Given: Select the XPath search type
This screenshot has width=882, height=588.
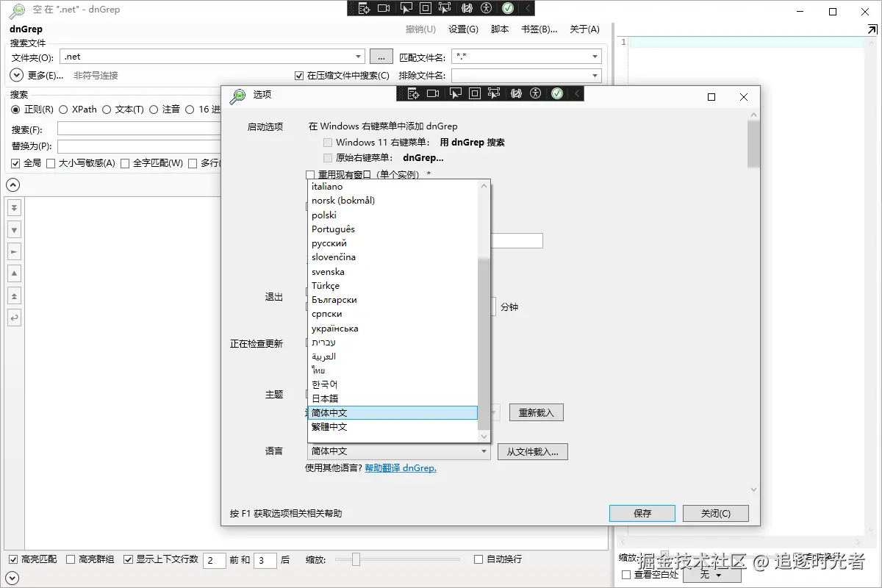Looking at the screenshot, I should 63,110.
